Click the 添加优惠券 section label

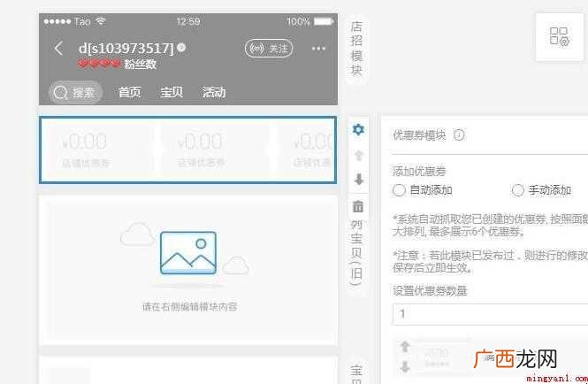(419, 172)
